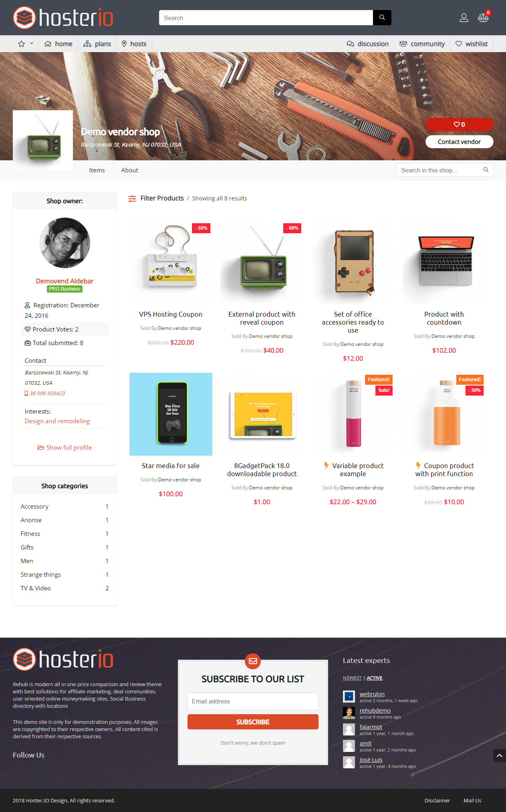Click the scroll-to-top arrow button

point(499,755)
